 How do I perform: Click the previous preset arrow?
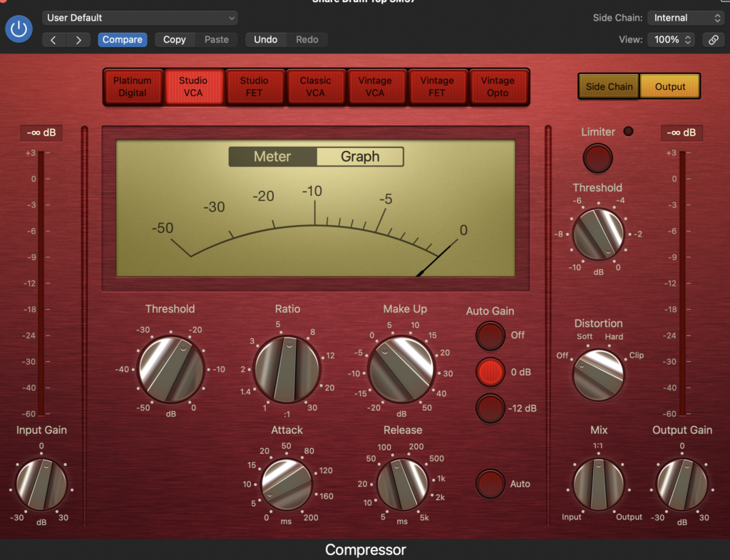[x=53, y=40]
